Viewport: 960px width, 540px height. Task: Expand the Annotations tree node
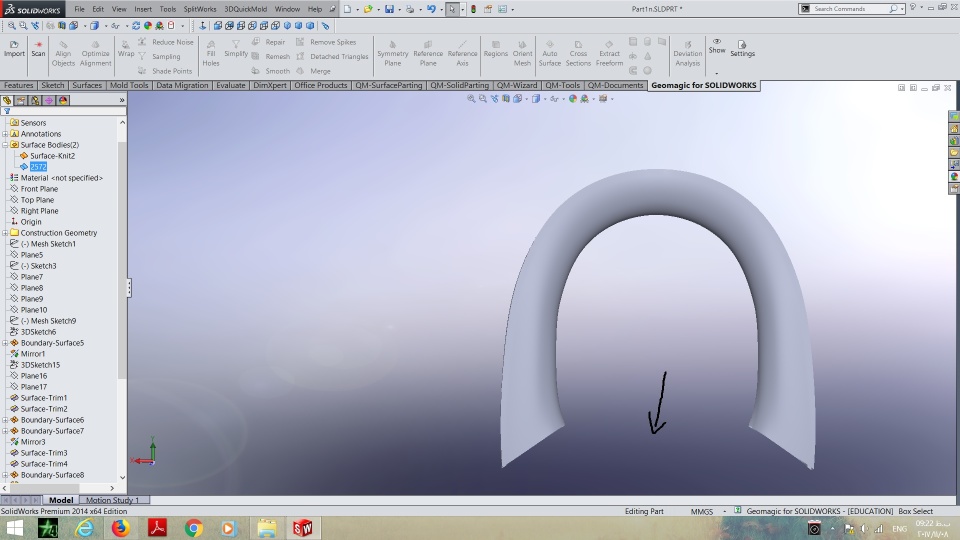(x=6, y=133)
